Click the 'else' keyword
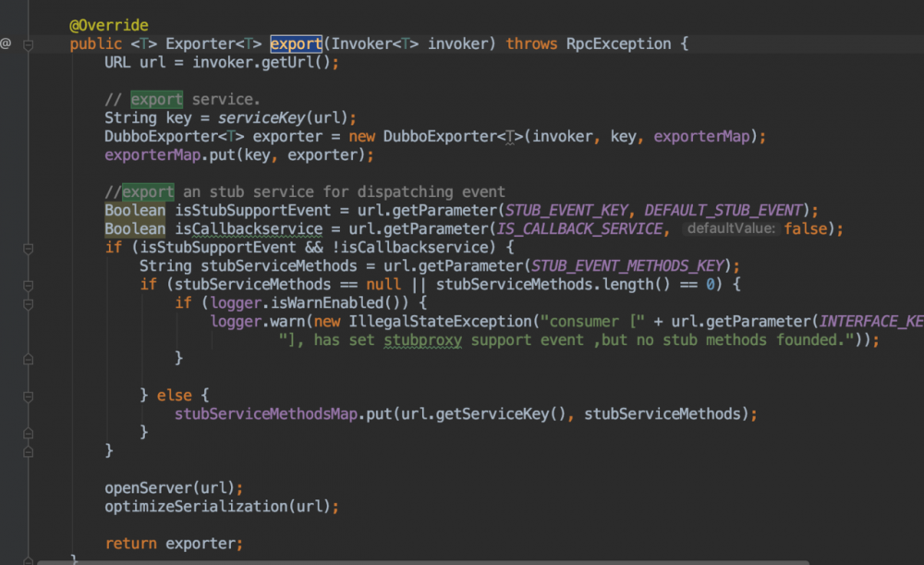 pyautogui.click(x=175, y=395)
